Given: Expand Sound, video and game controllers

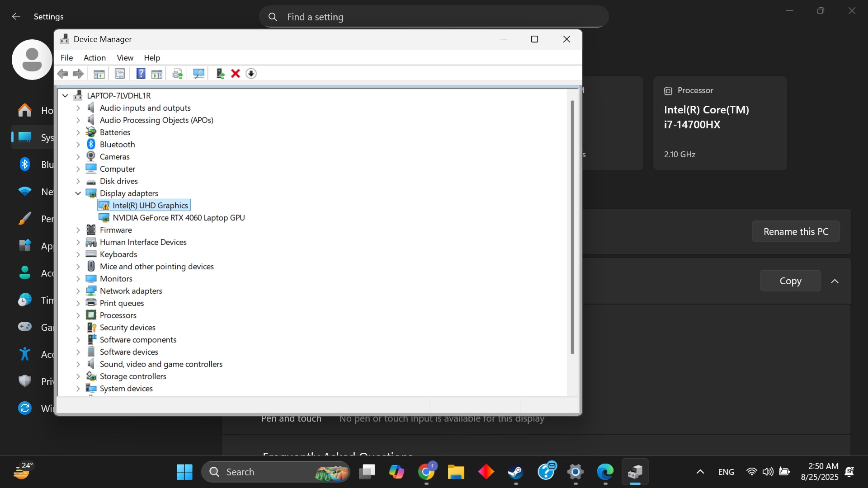Looking at the screenshot, I should (x=78, y=364).
